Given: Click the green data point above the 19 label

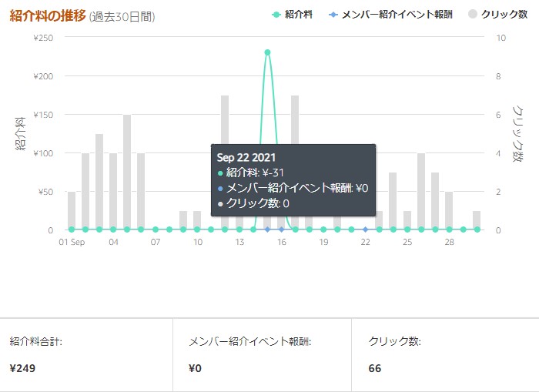Looking at the screenshot, I should click(323, 230).
